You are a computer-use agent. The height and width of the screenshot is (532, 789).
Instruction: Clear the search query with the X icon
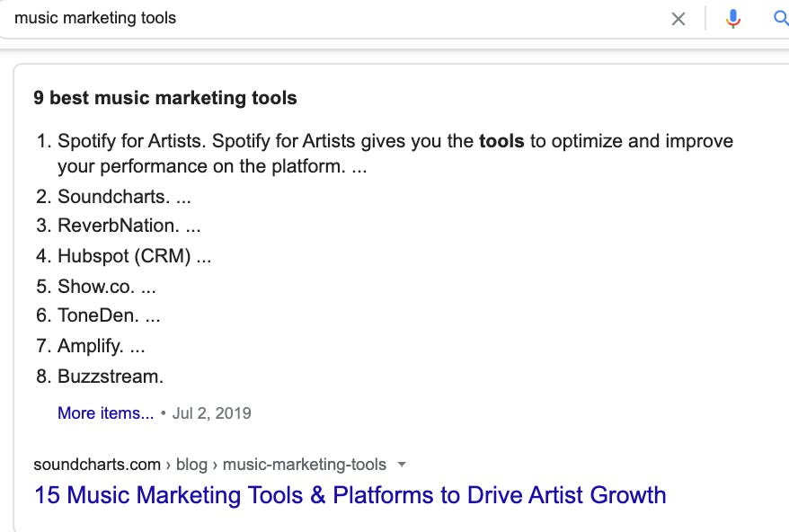(x=678, y=19)
